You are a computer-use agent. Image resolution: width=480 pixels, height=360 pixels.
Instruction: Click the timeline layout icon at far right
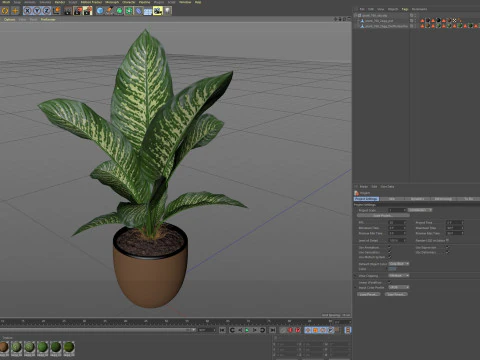point(348,330)
